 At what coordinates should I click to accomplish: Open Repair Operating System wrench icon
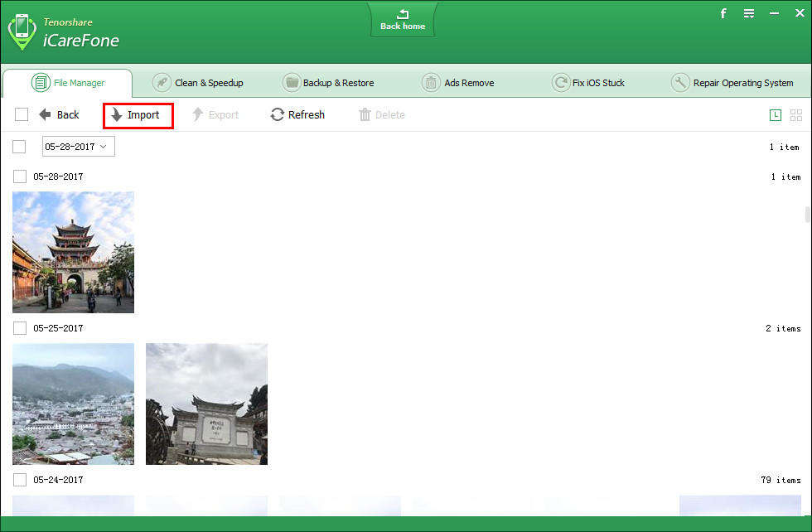tap(680, 83)
